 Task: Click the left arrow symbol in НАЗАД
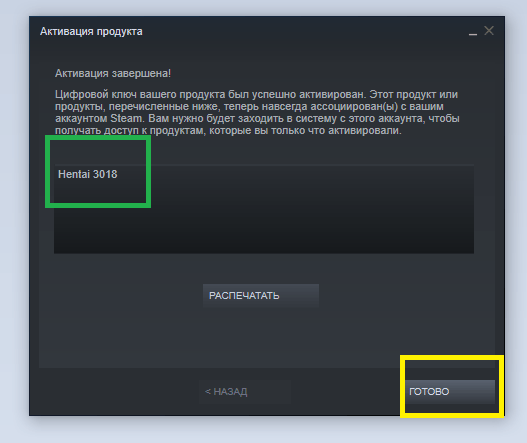tap(208, 392)
